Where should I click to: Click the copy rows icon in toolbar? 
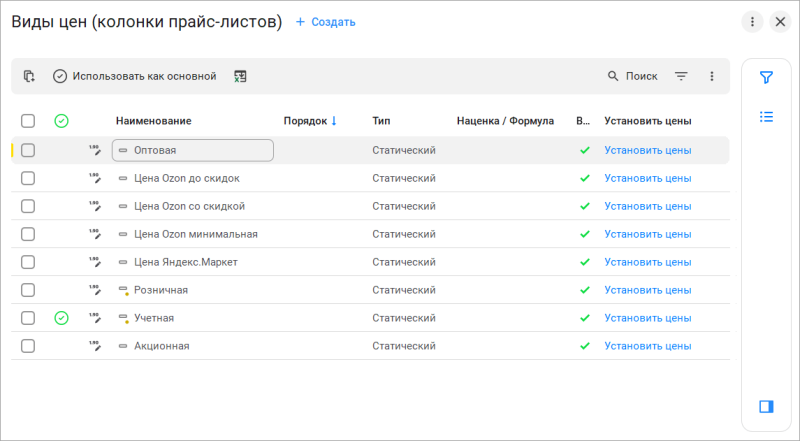[29, 76]
